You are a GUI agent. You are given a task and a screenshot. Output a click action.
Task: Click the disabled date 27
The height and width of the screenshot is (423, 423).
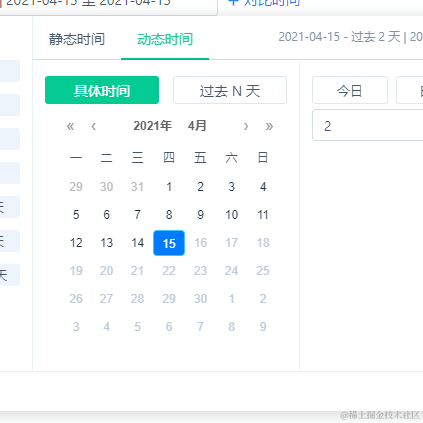coord(107,299)
